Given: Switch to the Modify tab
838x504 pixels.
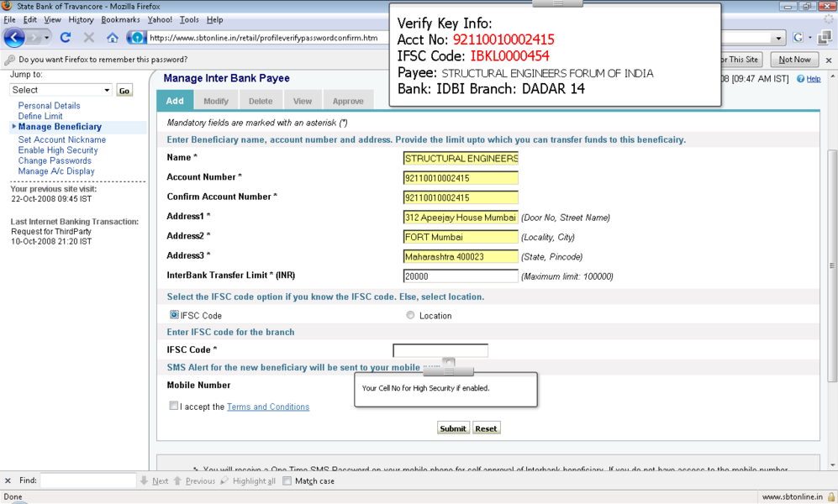Looking at the screenshot, I should click(x=215, y=101).
